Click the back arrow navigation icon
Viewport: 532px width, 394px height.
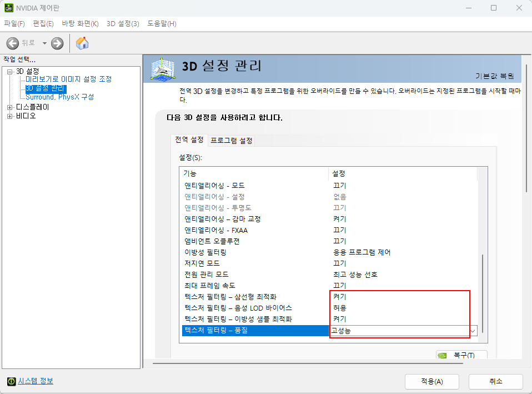click(x=13, y=43)
